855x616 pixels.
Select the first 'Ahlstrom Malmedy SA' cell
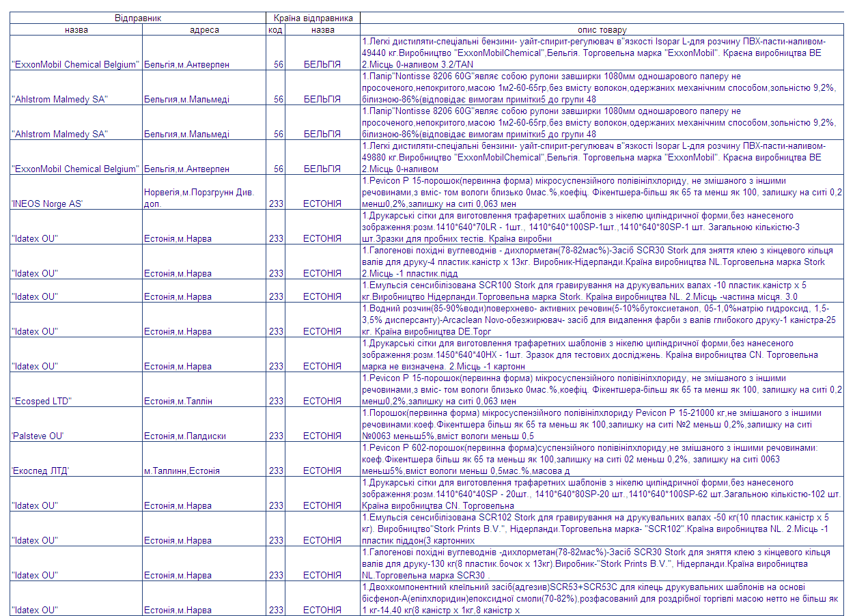point(76,87)
